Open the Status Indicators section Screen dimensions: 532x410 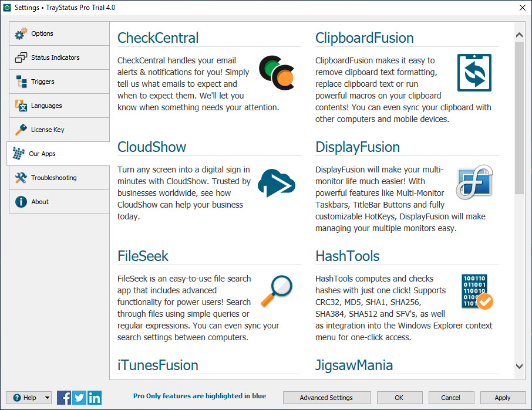(x=59, y=57)
